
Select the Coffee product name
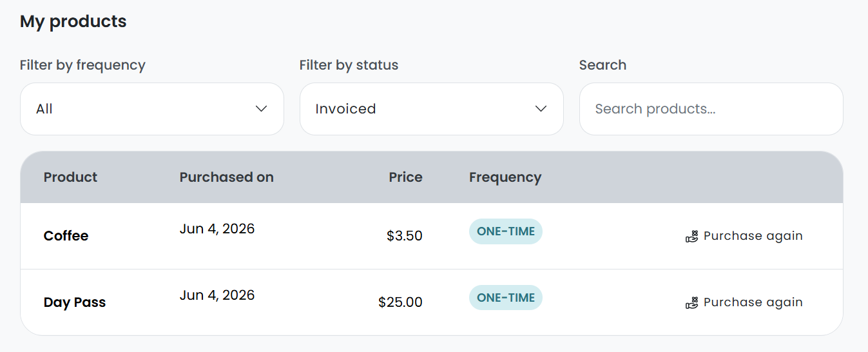66,236
